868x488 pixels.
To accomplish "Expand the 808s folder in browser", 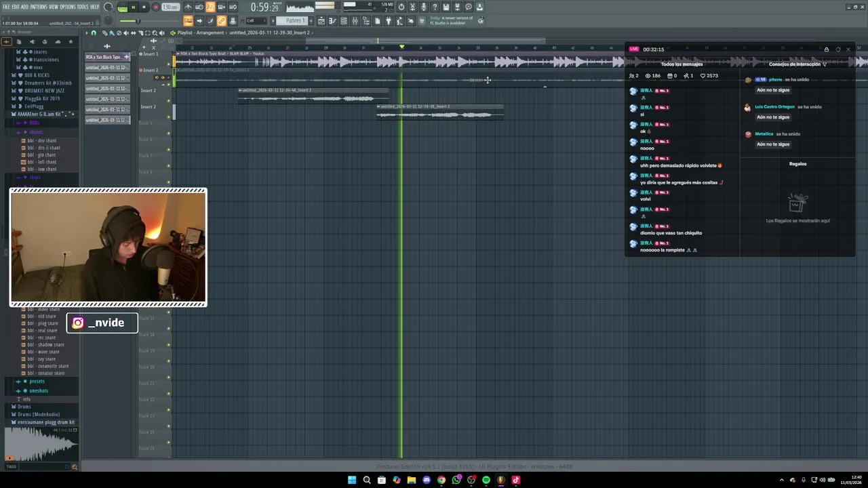I will click(x=34, y=123).
